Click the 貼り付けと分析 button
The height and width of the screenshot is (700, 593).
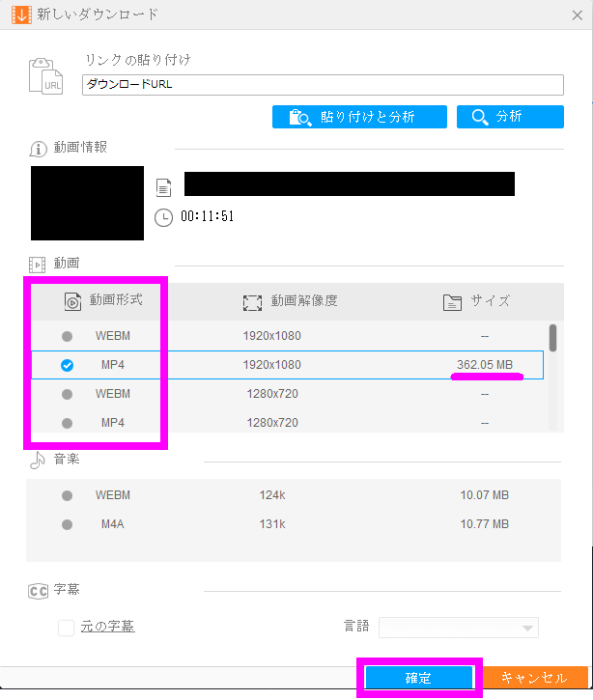[359, 117]
